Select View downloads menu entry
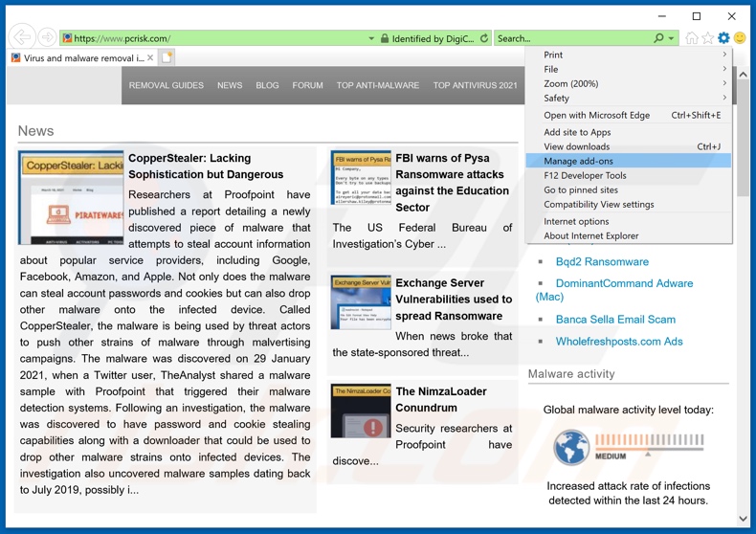Image resolution: width=756 pixels, height=534 pixels. (629, 146)
